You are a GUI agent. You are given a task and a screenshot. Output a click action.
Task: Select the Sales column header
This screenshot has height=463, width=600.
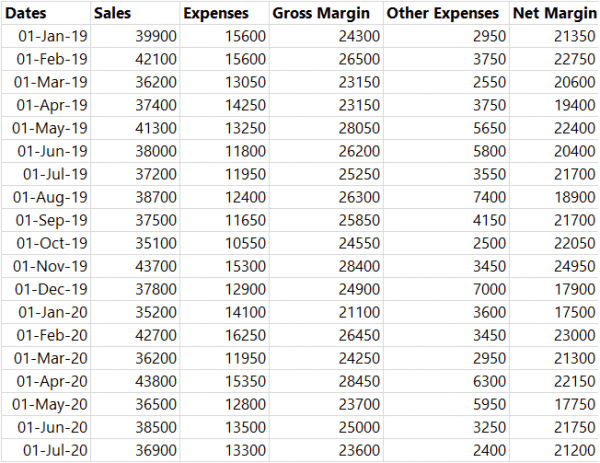click(x=135, y=13)
